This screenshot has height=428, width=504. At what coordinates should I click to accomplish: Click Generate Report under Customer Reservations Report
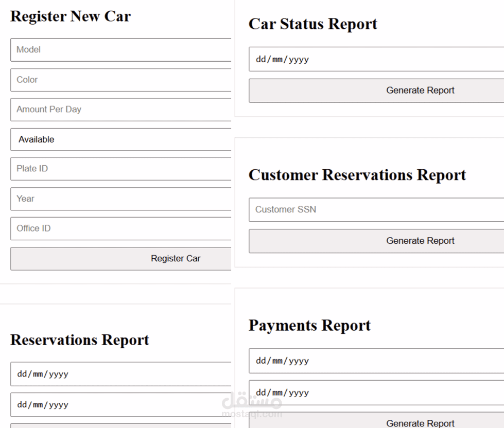(420, 241)
